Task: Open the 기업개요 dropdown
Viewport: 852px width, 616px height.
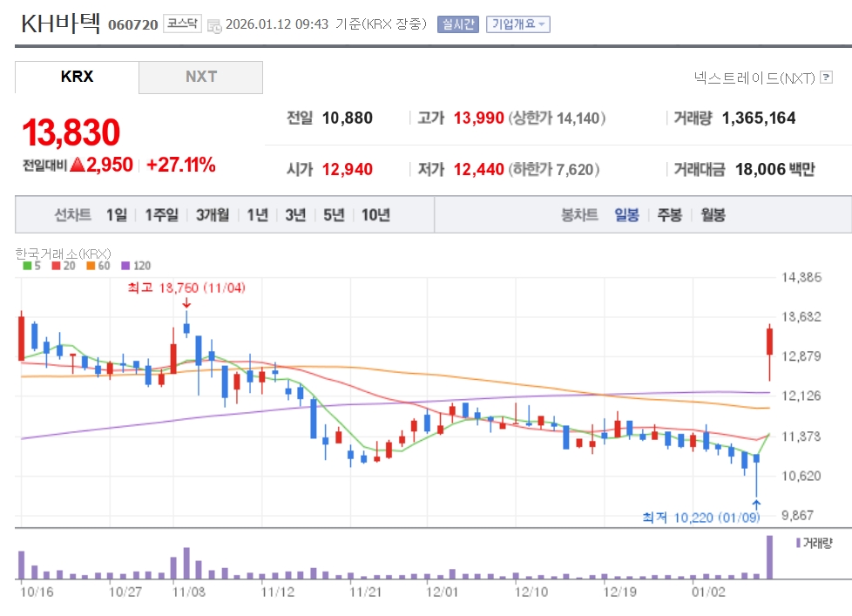Action: (517, 24)
